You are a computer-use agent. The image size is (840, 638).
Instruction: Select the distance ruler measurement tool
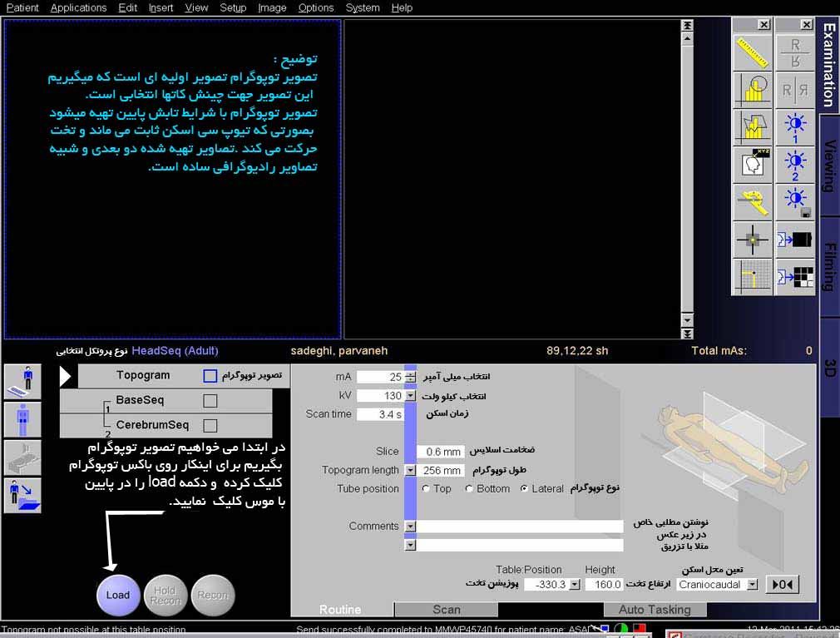click(753, 52)
